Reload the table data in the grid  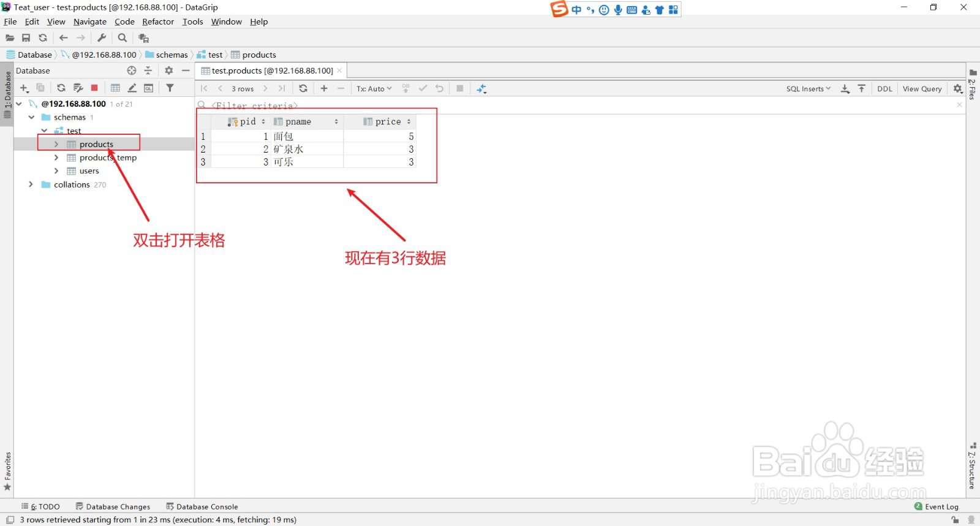coord(303,88)
